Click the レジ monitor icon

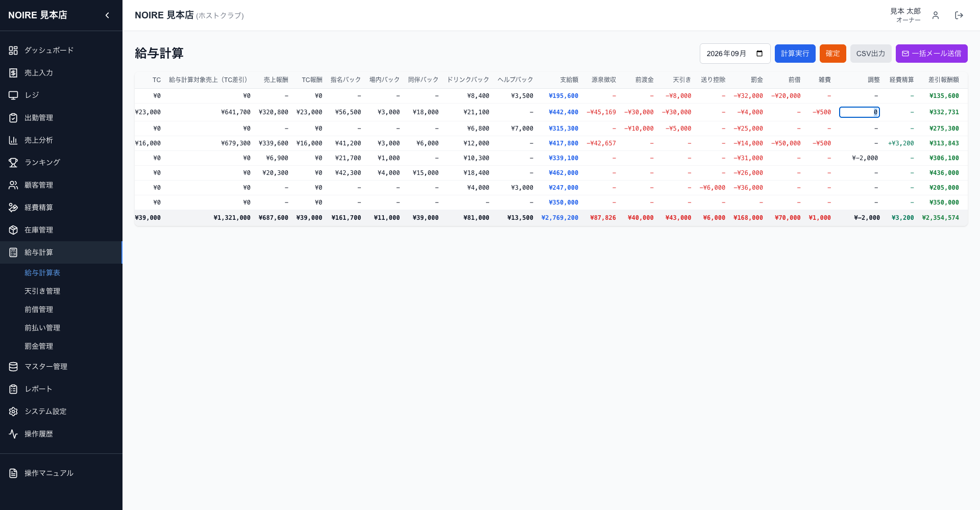(x=13, y=95)
